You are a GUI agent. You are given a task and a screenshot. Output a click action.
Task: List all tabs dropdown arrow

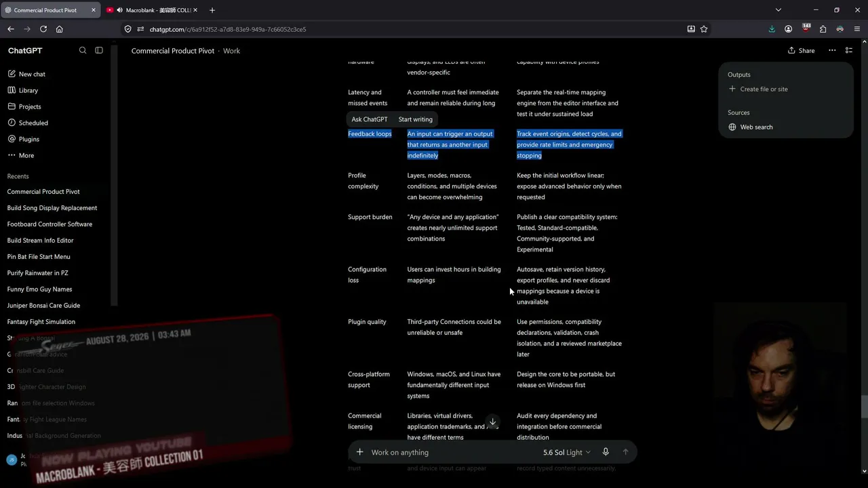click(x=778, y=10)
